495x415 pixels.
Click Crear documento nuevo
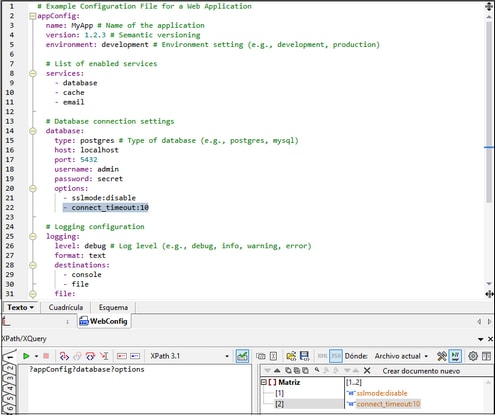coord(421,371)
